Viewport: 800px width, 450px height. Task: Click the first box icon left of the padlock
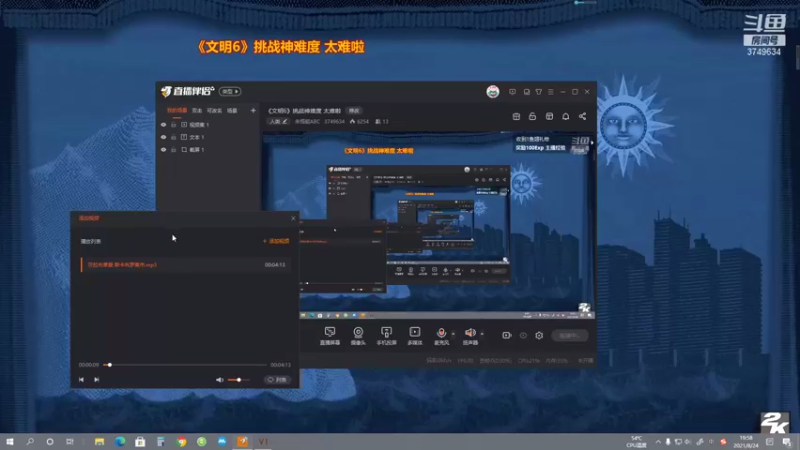(516, 116)
